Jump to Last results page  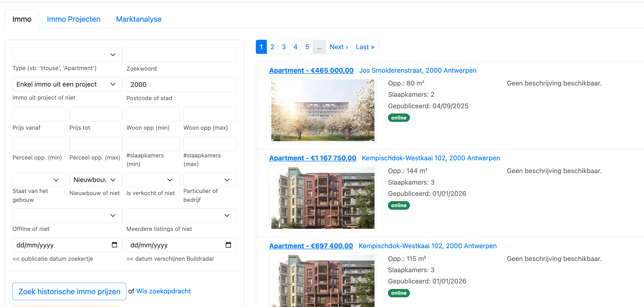click(x=365, y=47)
